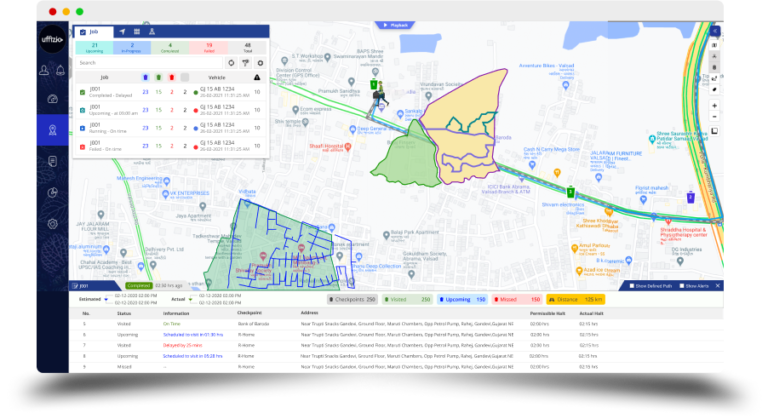
Task: Click the blue job icon of Running row
Action: point(82,128)
